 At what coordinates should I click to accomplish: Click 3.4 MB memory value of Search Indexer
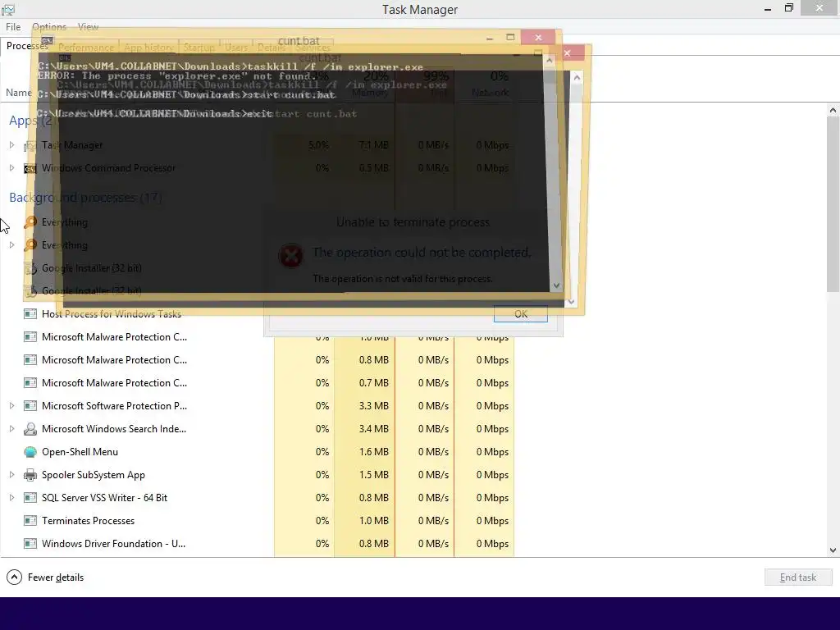coord(374,428)
